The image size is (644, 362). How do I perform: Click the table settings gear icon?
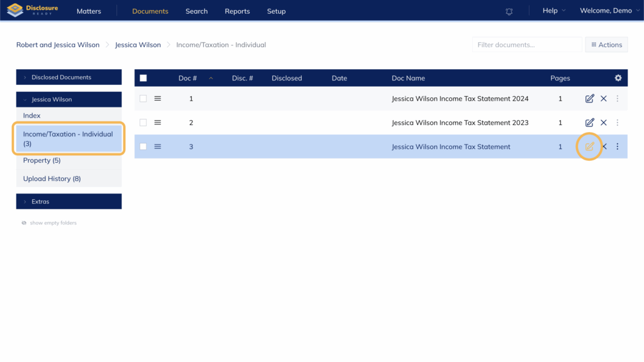pyautogui.click(x=618, y=78)
